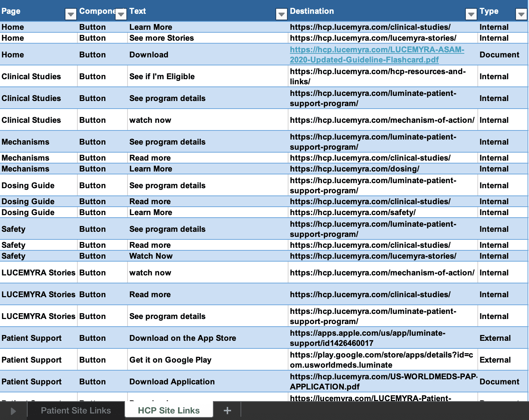529x420 pixels.
Task: Switch to the Patient Site Links sheet tab
Action: pyautogui.click(x=76, y=411)
